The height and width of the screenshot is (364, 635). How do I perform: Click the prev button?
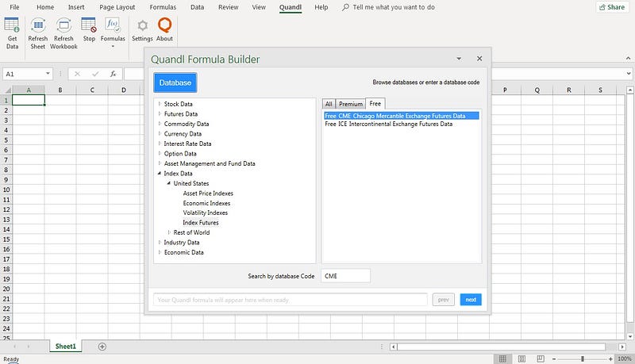click(x=444, y=300)
